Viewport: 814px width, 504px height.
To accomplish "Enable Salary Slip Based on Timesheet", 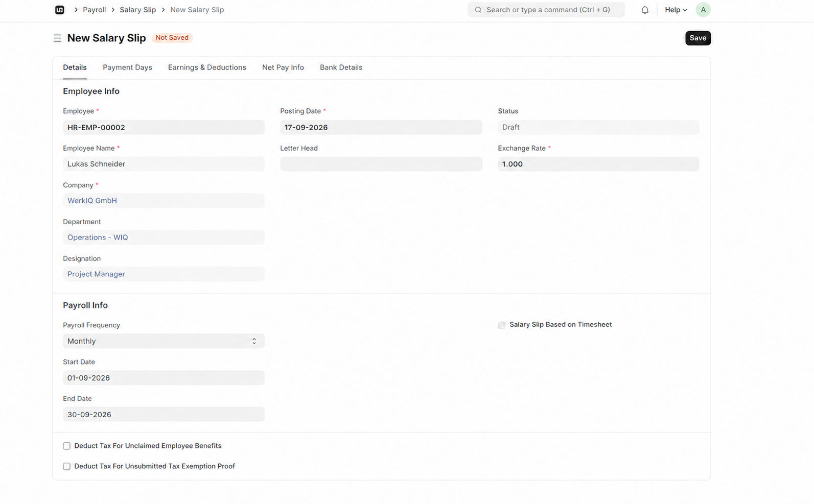I will 502,325.
